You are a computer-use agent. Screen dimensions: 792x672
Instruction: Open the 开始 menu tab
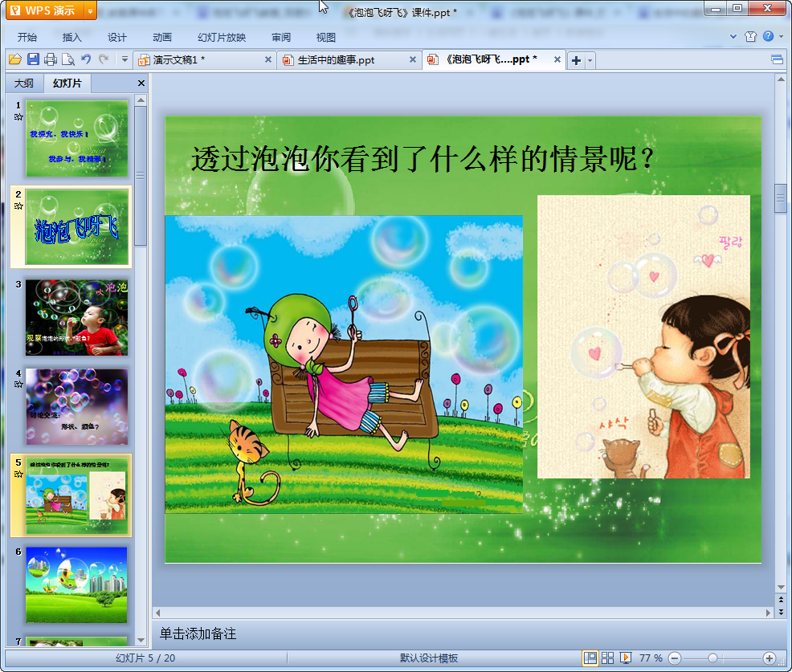[27, 38]
